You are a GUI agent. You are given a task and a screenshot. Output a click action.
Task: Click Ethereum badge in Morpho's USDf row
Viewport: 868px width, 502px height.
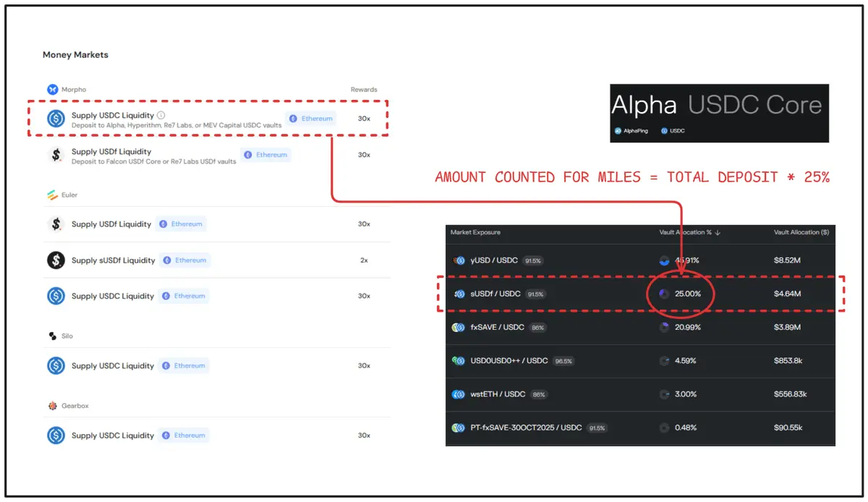click(x=266, y=155)
